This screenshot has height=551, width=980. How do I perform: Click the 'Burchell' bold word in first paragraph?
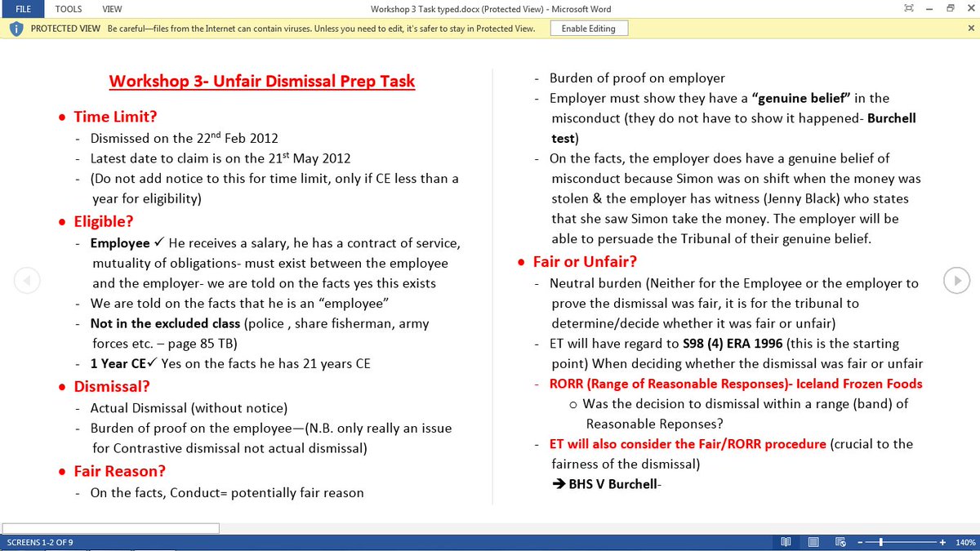[891, 118]
